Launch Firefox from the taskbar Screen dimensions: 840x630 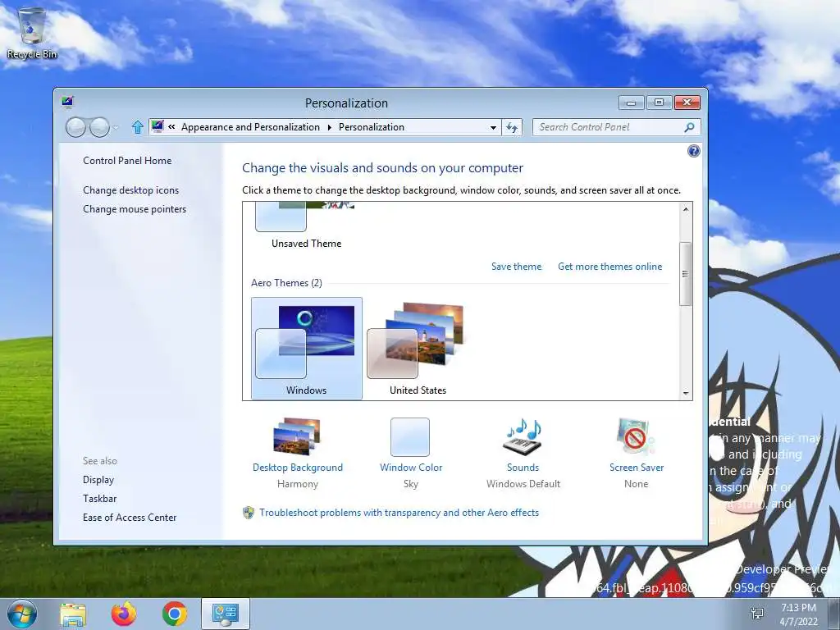click(124, 614)
